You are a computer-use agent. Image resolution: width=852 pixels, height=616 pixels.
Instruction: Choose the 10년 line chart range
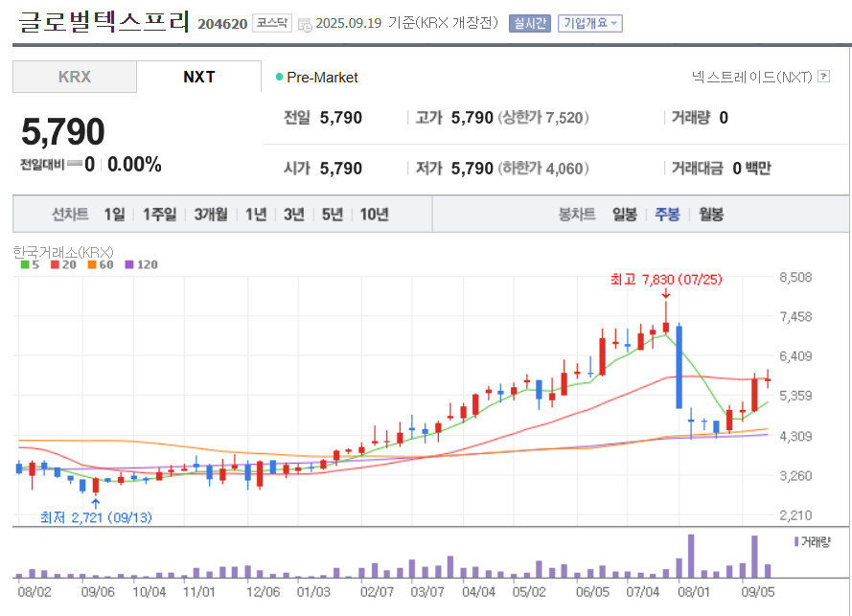(x=374, y=215)
